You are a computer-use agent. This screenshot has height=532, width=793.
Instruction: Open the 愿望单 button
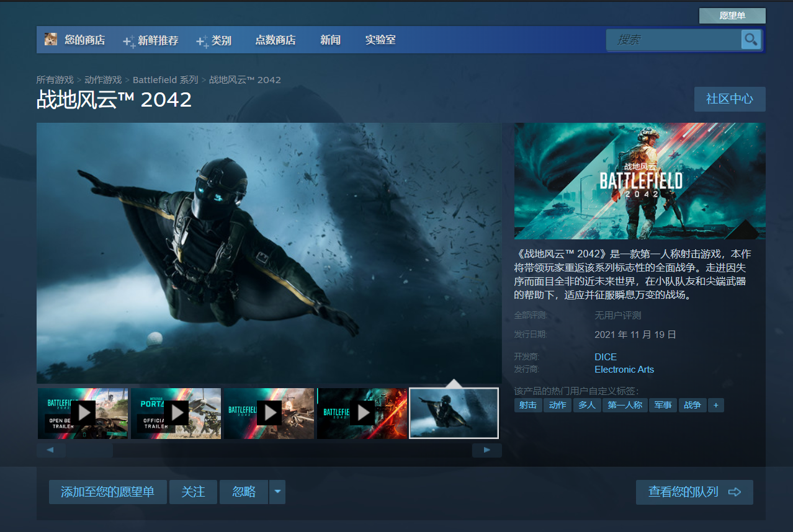(732, 16)
